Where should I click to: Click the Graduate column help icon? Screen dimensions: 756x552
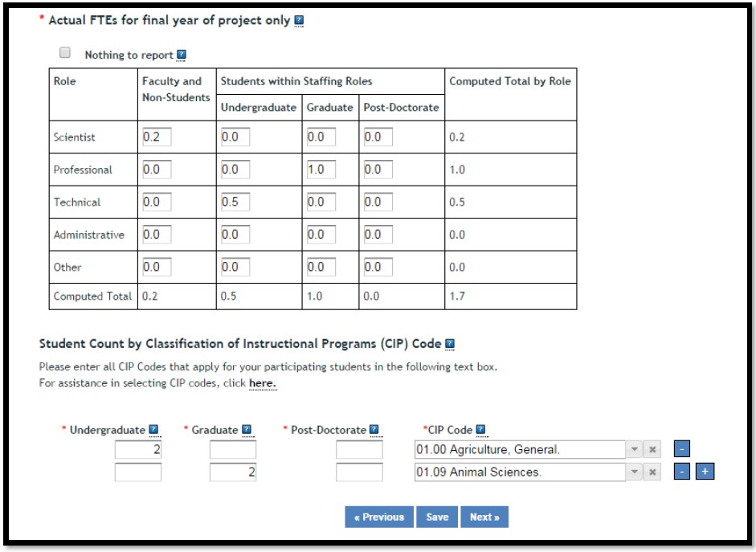[x=247, y=430]
